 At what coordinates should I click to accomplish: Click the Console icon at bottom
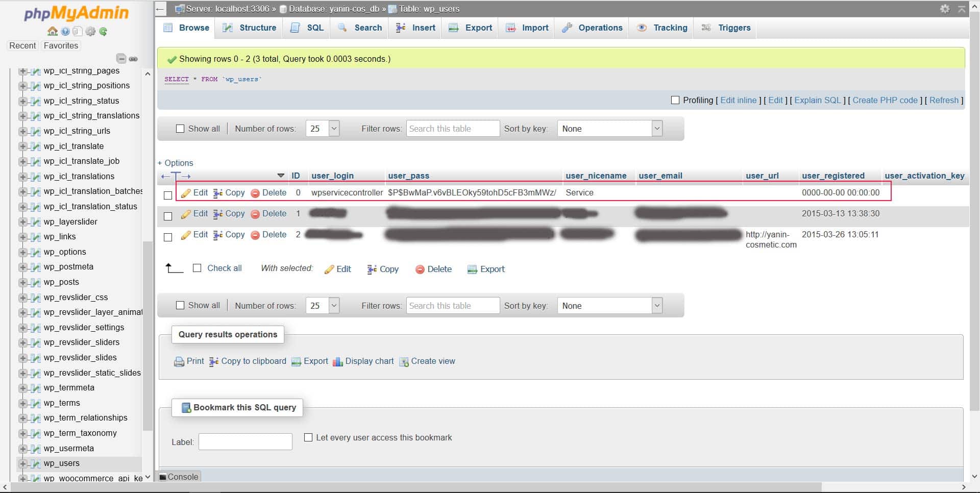pyautogui.click(x=163, y=477)
